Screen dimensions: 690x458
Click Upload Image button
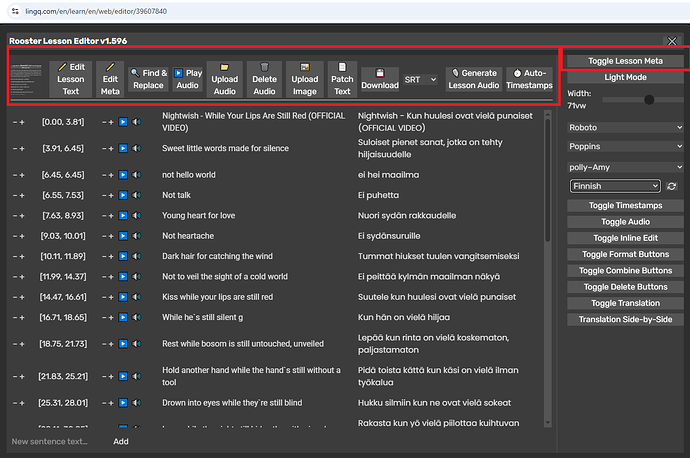(x=305, y=79)
